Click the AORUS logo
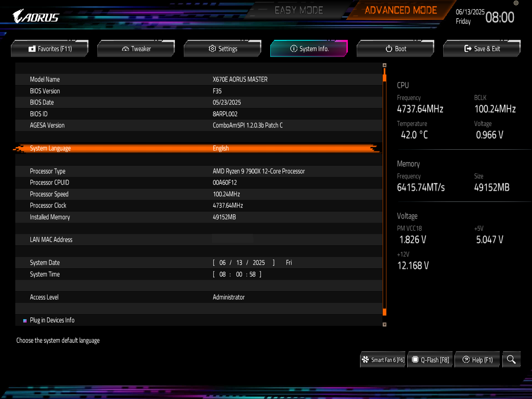The width and height of the screenshot is (532, 399). point(36,16)
